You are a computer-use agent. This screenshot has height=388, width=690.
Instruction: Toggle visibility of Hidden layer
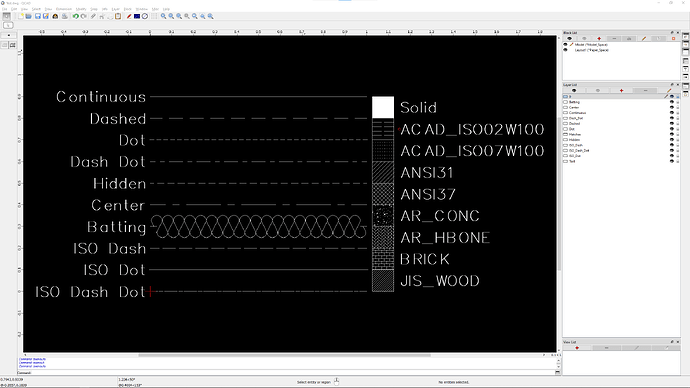[672, 140]
